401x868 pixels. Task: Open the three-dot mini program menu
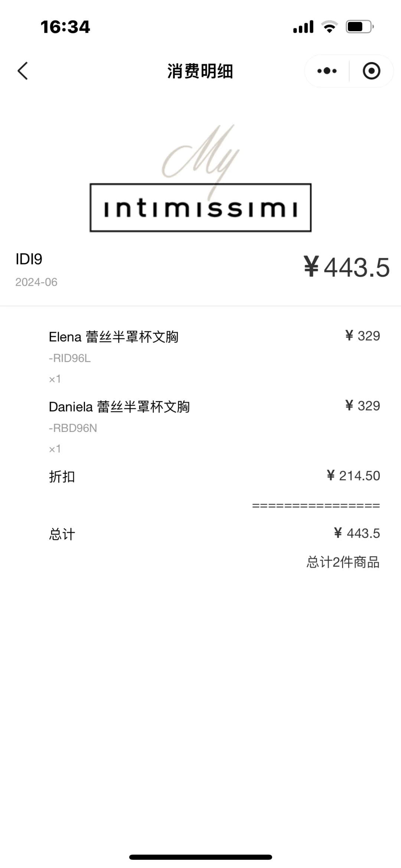[x=327, y=71]
